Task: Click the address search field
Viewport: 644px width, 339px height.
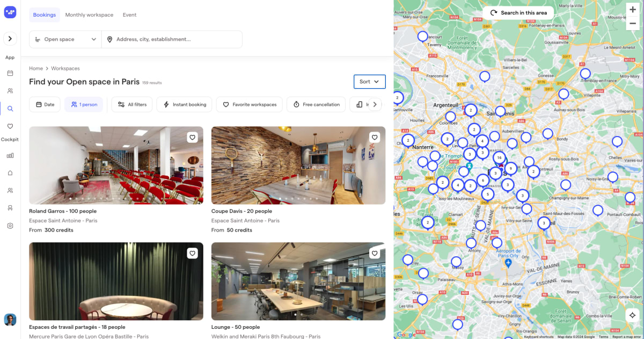Action: click(172, 39)
